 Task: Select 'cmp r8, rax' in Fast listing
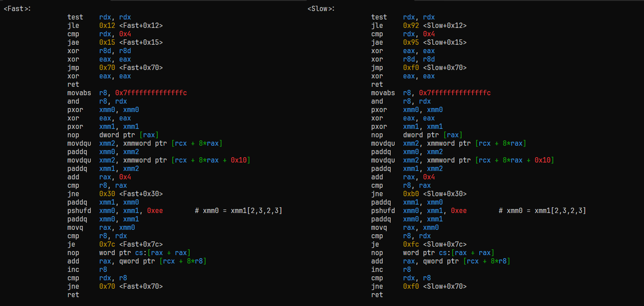coord(97,186)
